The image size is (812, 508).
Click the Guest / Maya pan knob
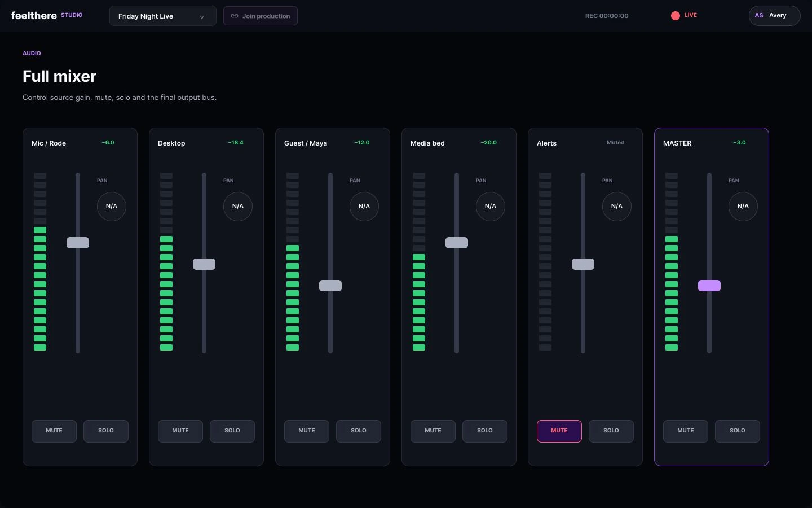(364, 207)
